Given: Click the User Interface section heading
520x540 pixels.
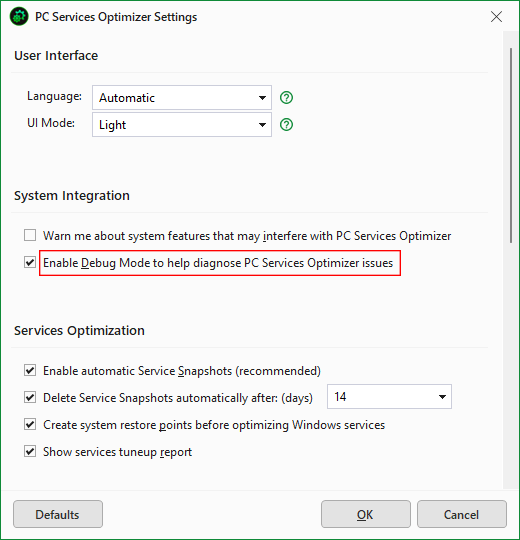Looking at the screenshot, I should pyautogui.click(x=56, y=55).
